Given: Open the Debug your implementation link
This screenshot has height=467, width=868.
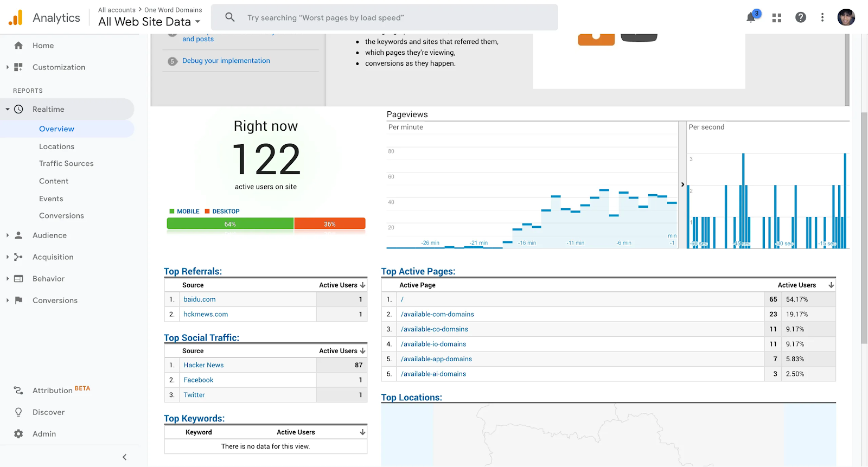Looking at the screenshot, I should coord(226,61).
